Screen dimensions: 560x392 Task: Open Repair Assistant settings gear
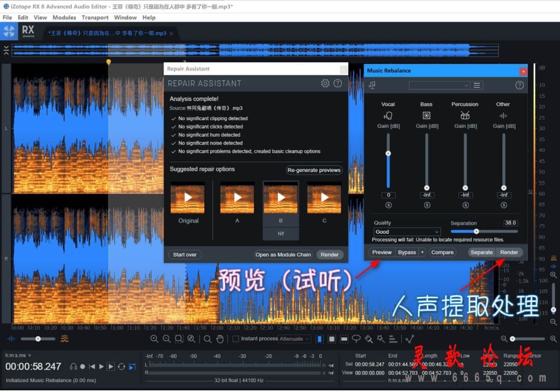tap(325, 84)
